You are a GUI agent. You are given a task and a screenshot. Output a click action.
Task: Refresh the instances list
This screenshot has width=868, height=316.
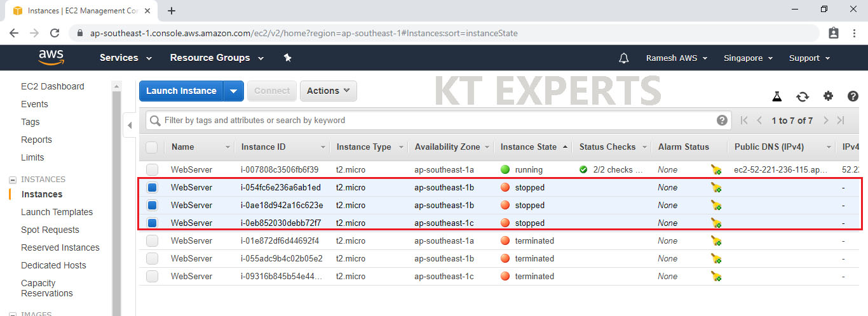click(x=803, y=96)
